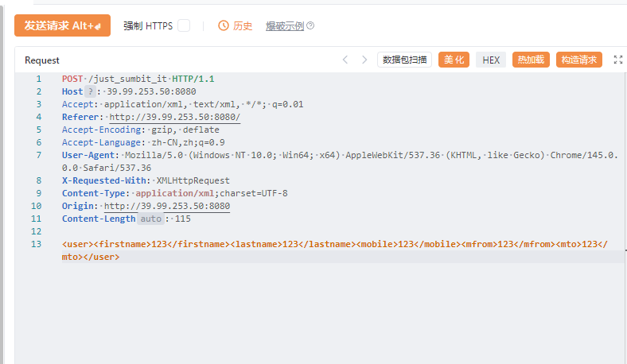The width and height of the screenshot is (627, 364).
Task: Click the '?' badge next to Host header
Action: pos(90,91)
